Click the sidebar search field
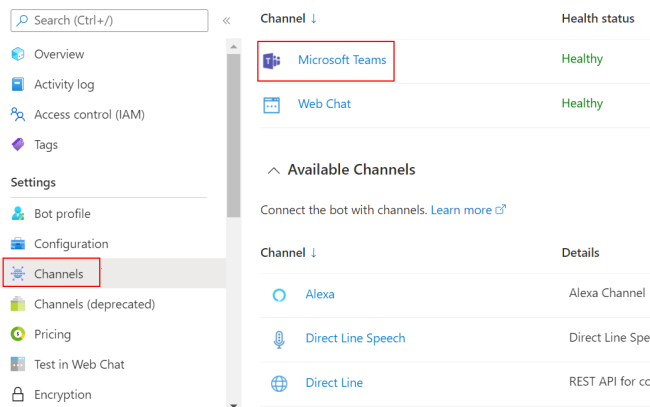The height and width of the screenshot is (407, 650). [x=110, y=20]
